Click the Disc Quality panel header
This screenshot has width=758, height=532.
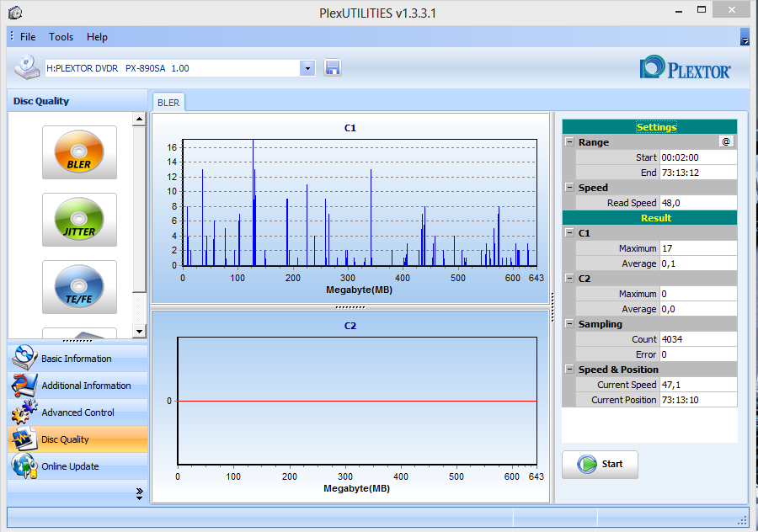[x=77, y=101]
